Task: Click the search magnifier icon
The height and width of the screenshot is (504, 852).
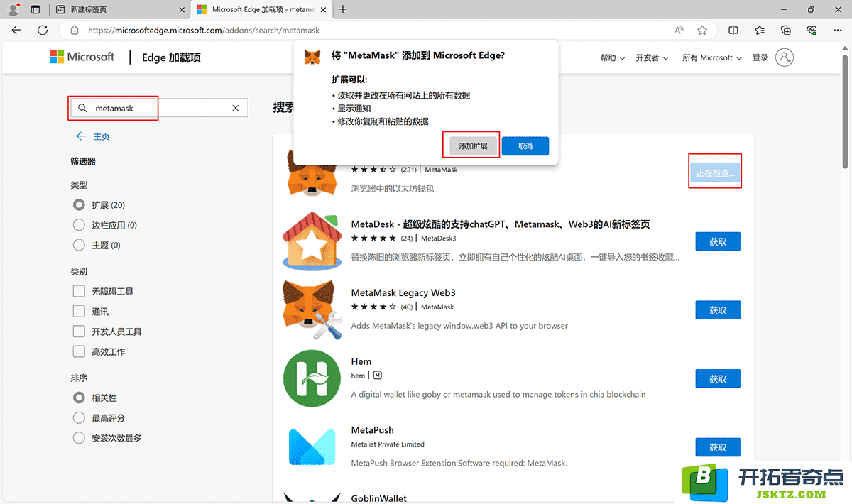Action: pos(82,108)
